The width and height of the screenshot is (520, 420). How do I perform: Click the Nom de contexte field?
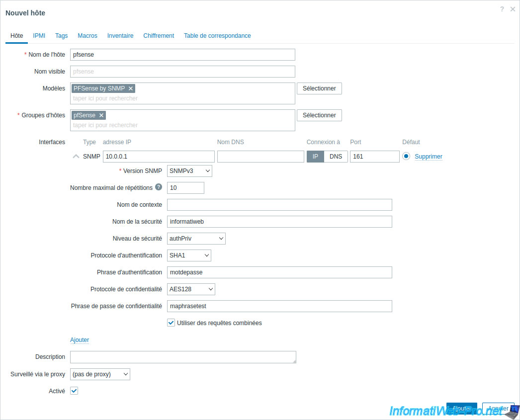click(279, 205)
